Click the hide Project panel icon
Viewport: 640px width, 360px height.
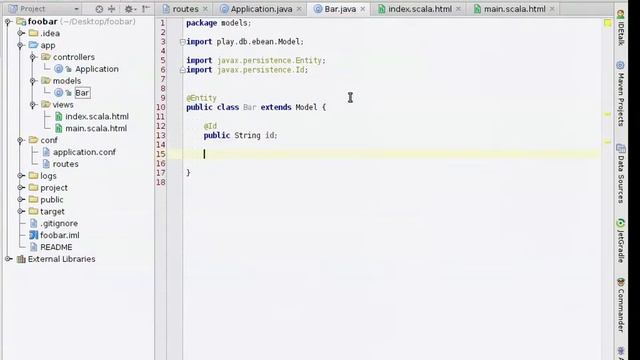pyautogui.click(x=145, y=9)
